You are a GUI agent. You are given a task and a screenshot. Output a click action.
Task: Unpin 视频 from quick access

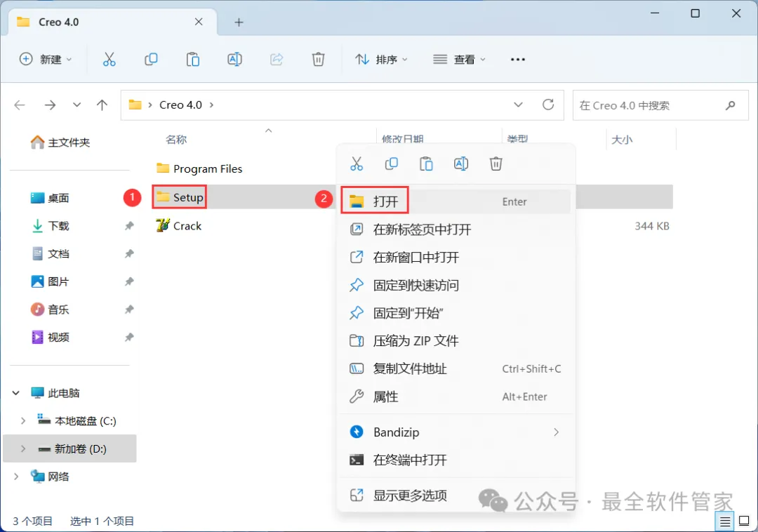tap(129, 338)
